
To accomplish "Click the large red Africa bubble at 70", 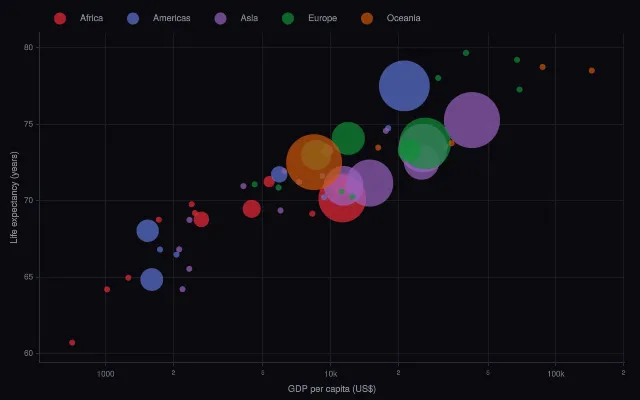I will (x=342, y=199).
